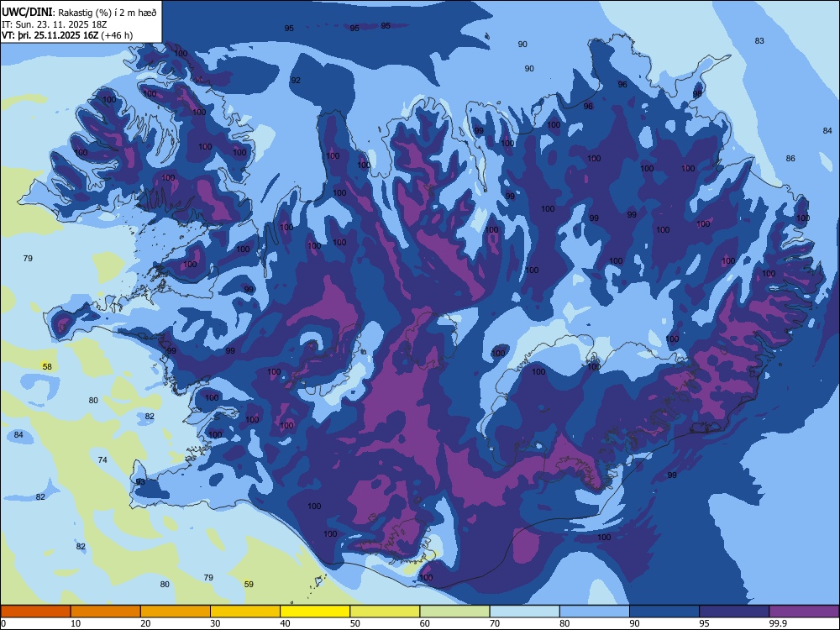The height and width of the screenshot is (630, 840).
Task: Click the '70' legend tick label
Action: (x=495, y=623)
